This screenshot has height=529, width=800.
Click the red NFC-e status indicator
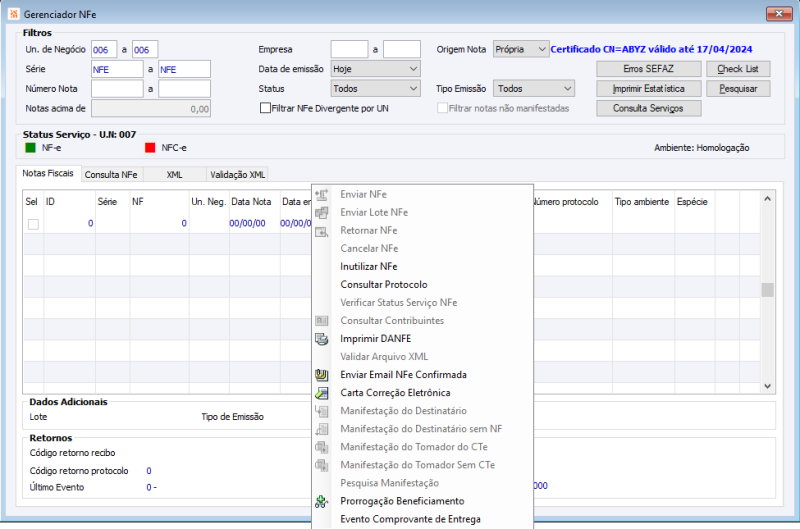(x=150, y=148)
